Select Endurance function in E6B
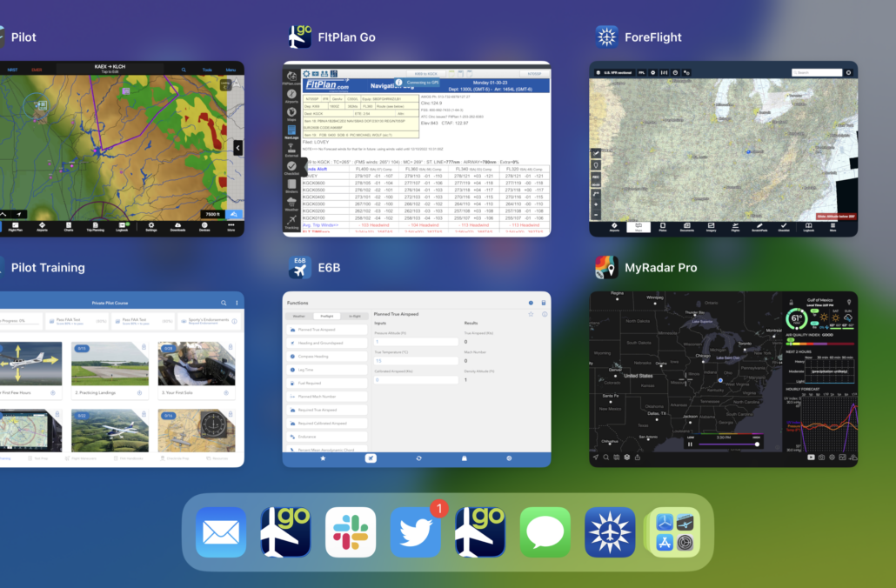This screenshot has height=588, width=896. tap(327, 437)
